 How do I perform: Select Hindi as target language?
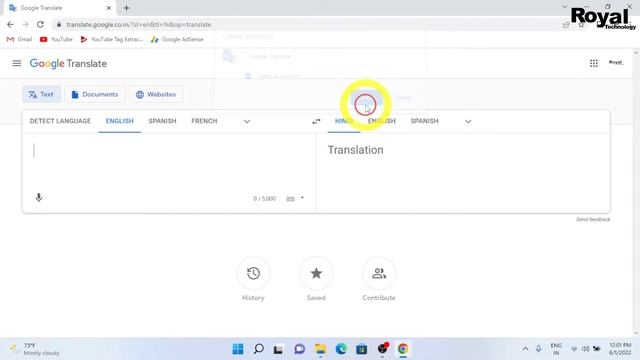(344, 121)
